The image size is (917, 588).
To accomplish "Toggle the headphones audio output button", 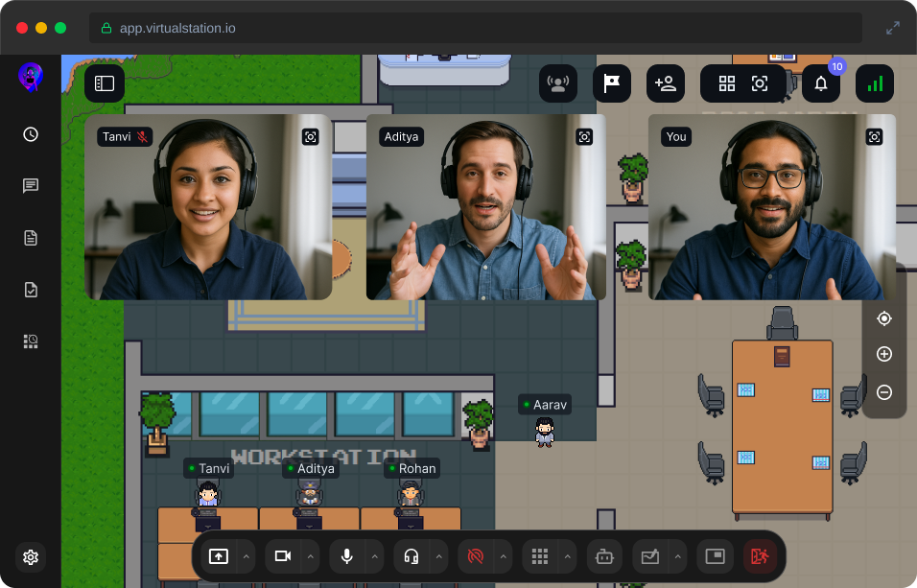I will (411, 556).
